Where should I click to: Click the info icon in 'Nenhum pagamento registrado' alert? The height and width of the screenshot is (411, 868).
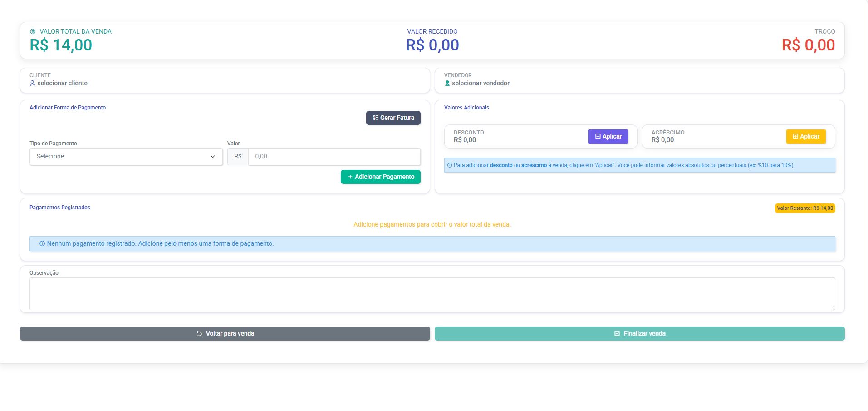point(42,244)
